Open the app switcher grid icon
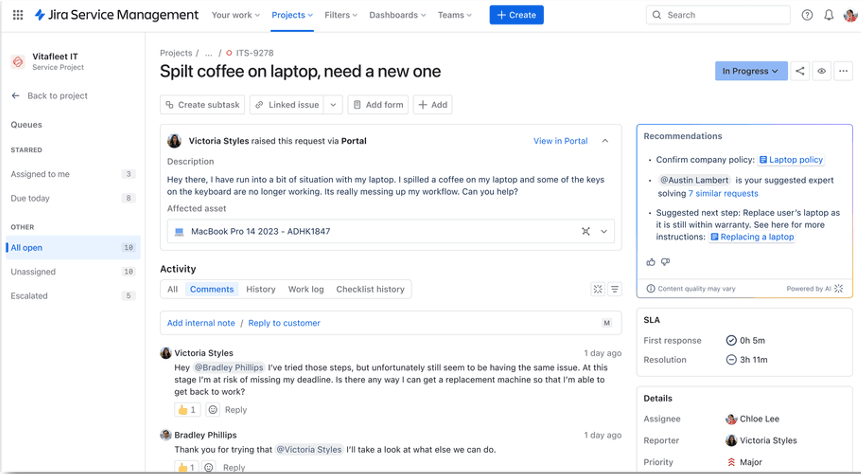The image size is (861, 474). tap(18, 15)
